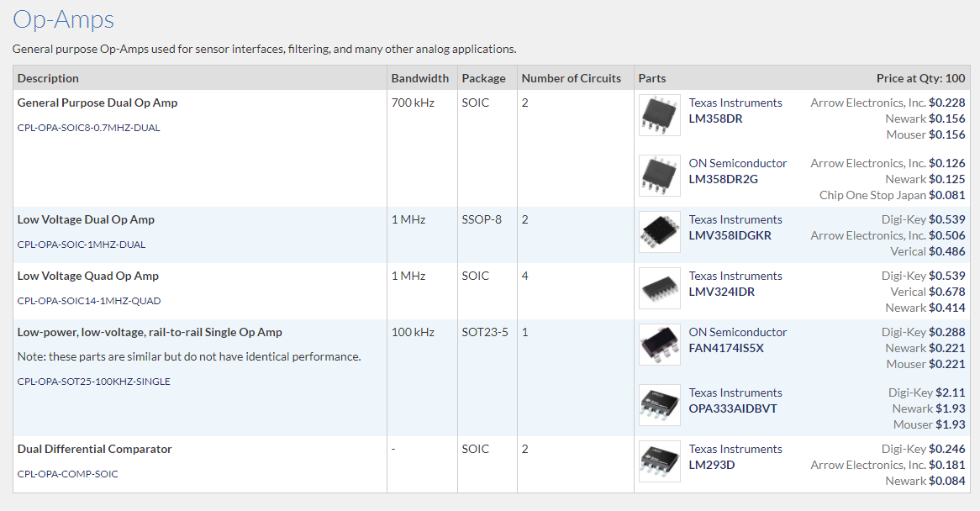This screenshot has height=511, width=980.
Task: Select the LMV324IDR chip picture
Action: 660,288
